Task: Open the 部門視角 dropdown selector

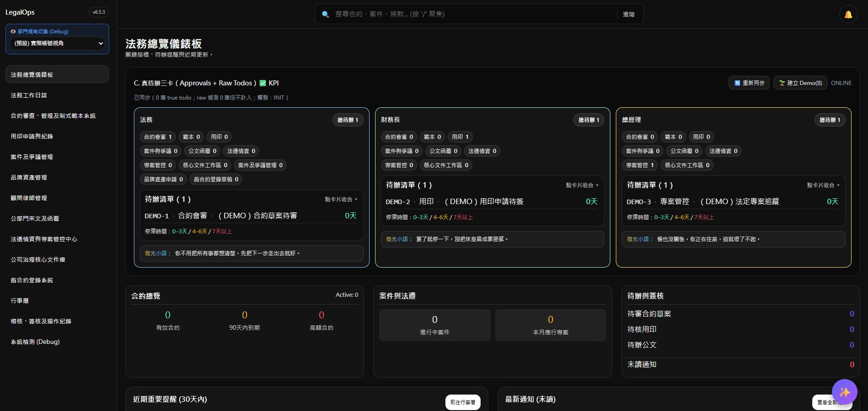Action: [57, 43]
